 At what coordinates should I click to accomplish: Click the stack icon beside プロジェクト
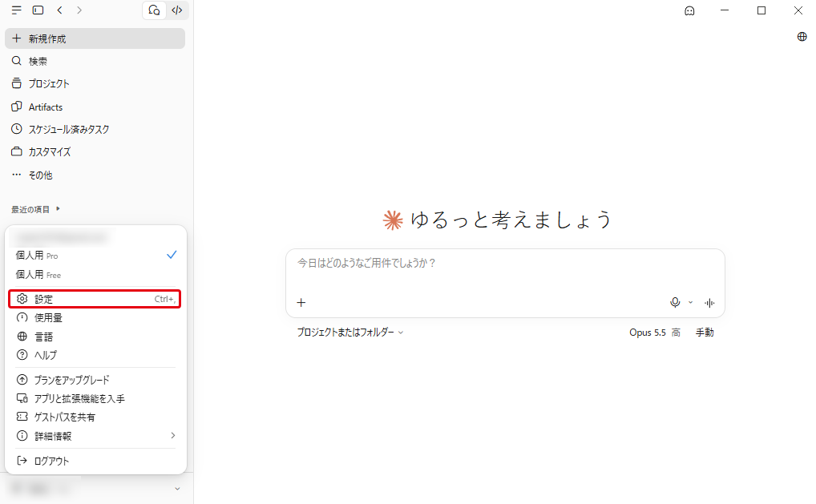[17, 83]
